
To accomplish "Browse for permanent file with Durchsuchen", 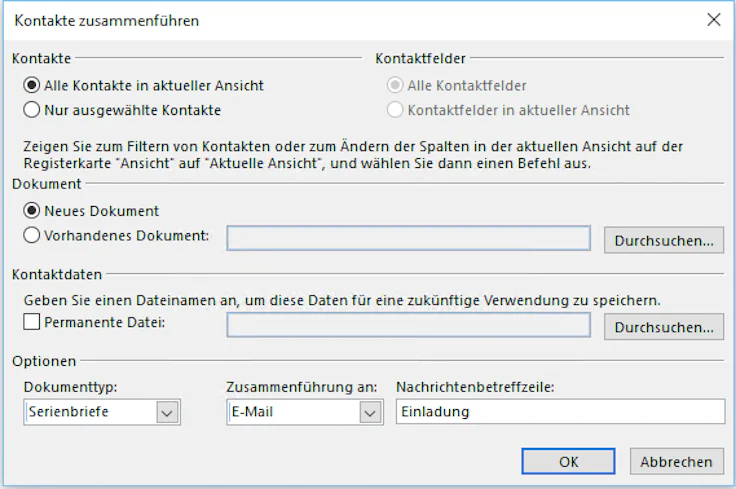I will coord(664,327).
